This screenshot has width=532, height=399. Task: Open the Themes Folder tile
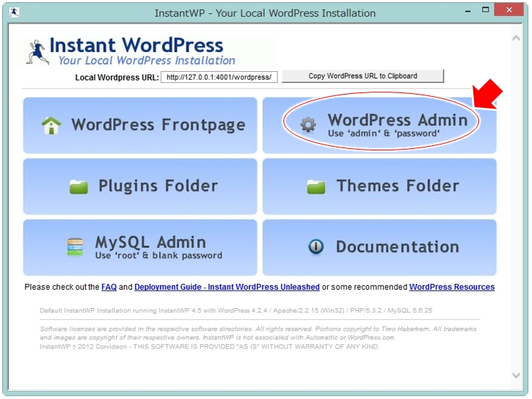click(379, 186)
